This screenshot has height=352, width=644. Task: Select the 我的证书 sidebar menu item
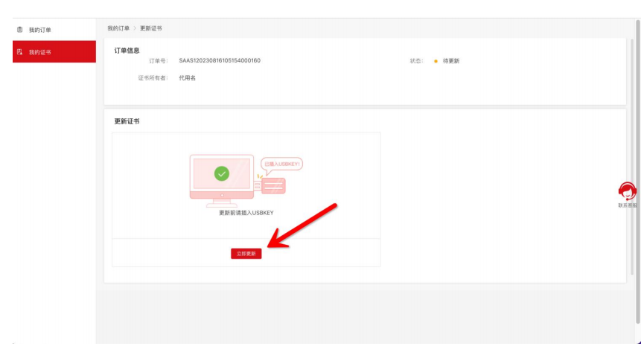click(40, 52)
